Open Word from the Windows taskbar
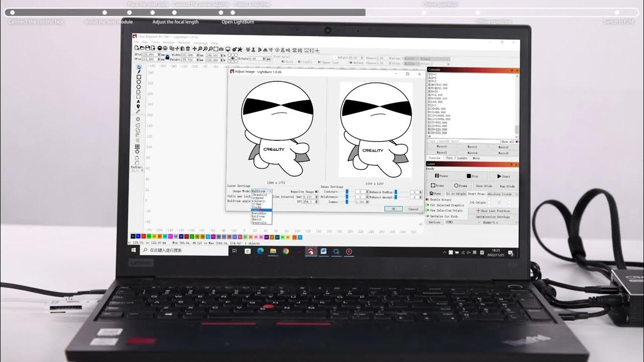Screen dimensions: 644x362 (324, 251)
